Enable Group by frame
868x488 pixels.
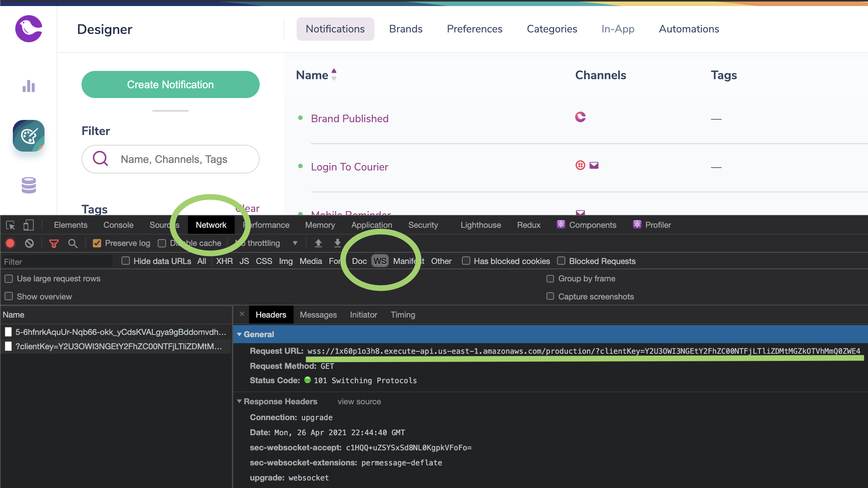point(550,278)
